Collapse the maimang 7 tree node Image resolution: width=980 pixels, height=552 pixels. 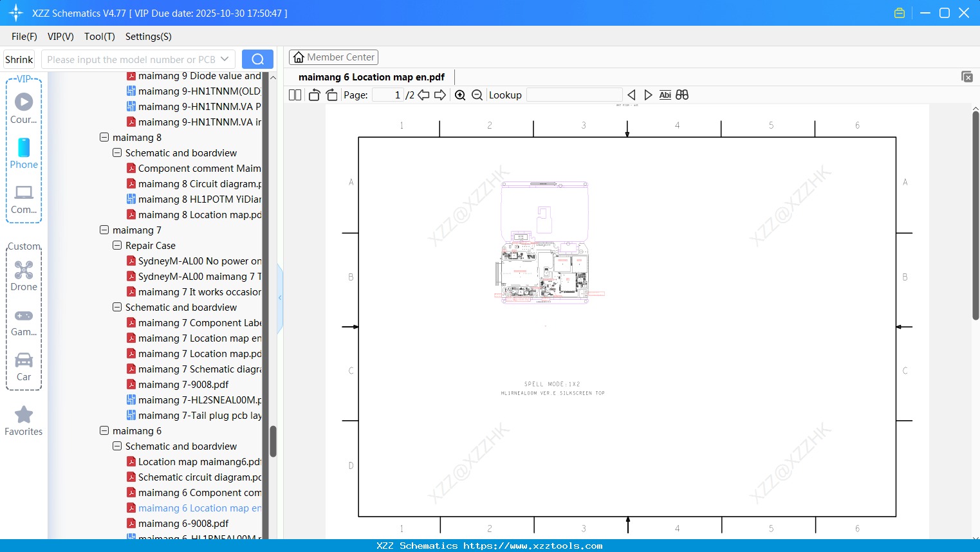coord(104,230)
